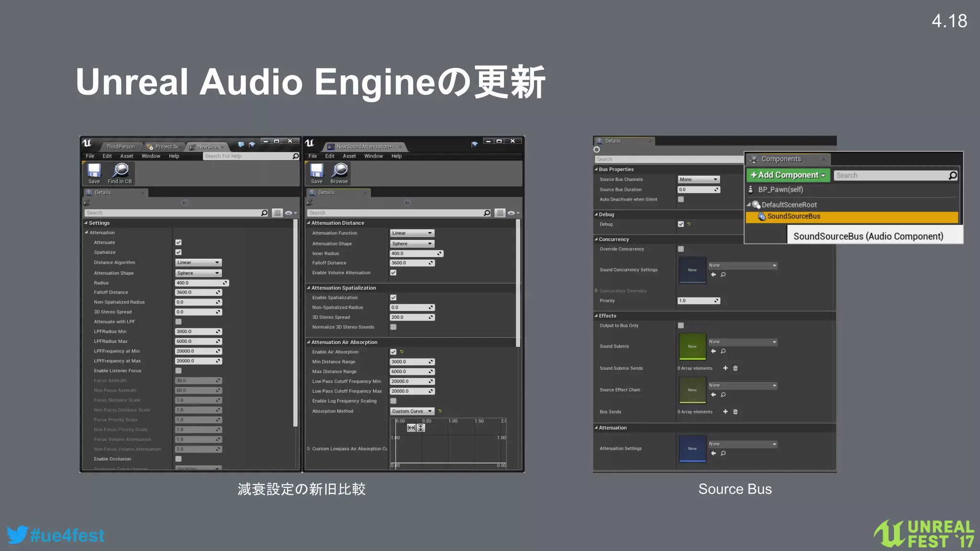Image resolution: width=980 pixels, height=551 pixels.
Task: Browse to asset magnifier for Sound Submix
Action: 723,351
